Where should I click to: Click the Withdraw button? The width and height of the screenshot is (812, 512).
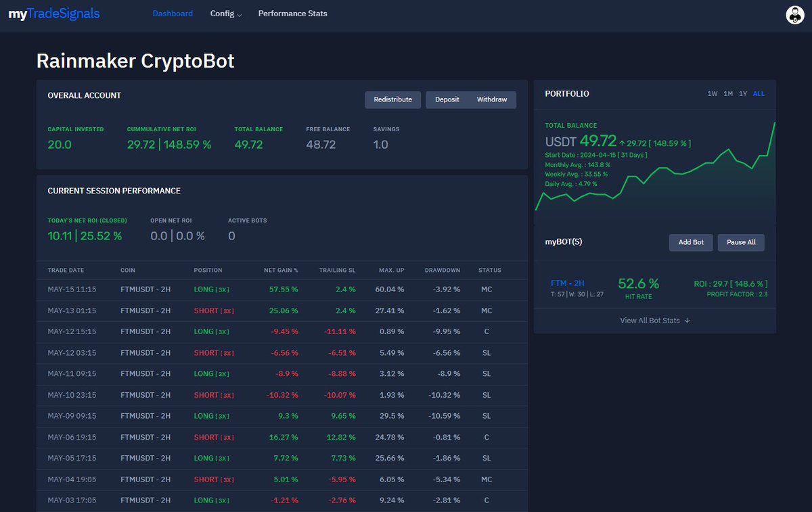[x=492, y=99]
